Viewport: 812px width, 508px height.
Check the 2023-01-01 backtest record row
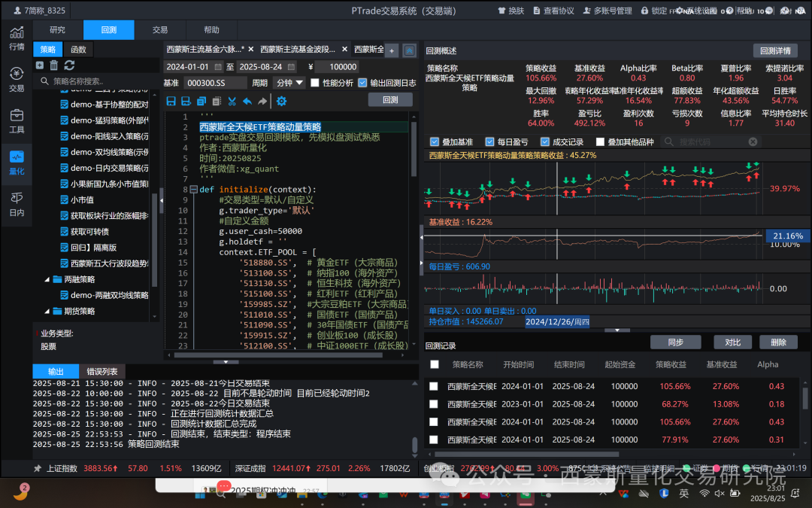coord(434,404)
